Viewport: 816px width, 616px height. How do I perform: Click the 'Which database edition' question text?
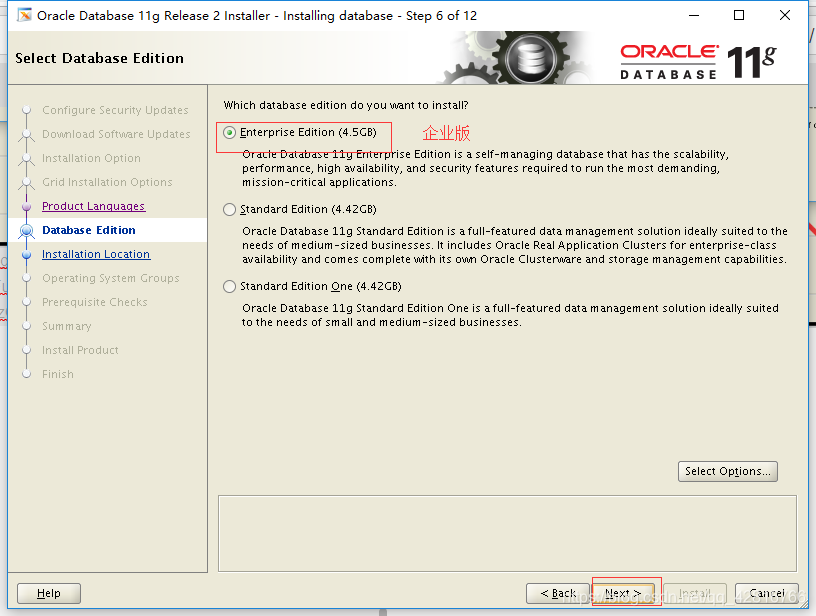[x=346, y=105]
